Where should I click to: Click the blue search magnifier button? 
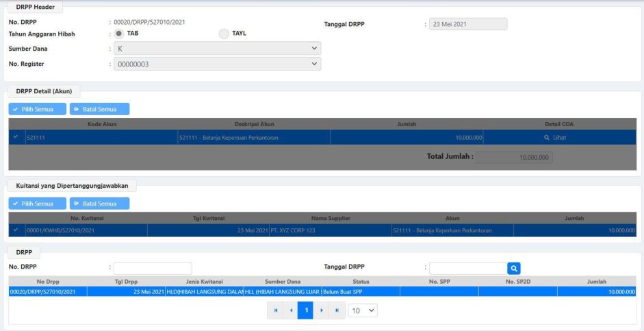(x=514, y=269)
